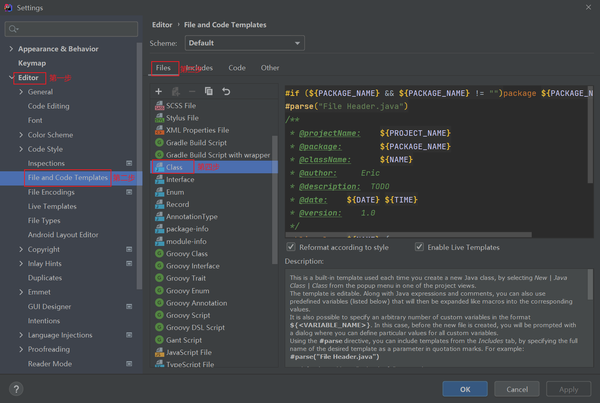Switch to the Code tab

(x=237, y=68)
